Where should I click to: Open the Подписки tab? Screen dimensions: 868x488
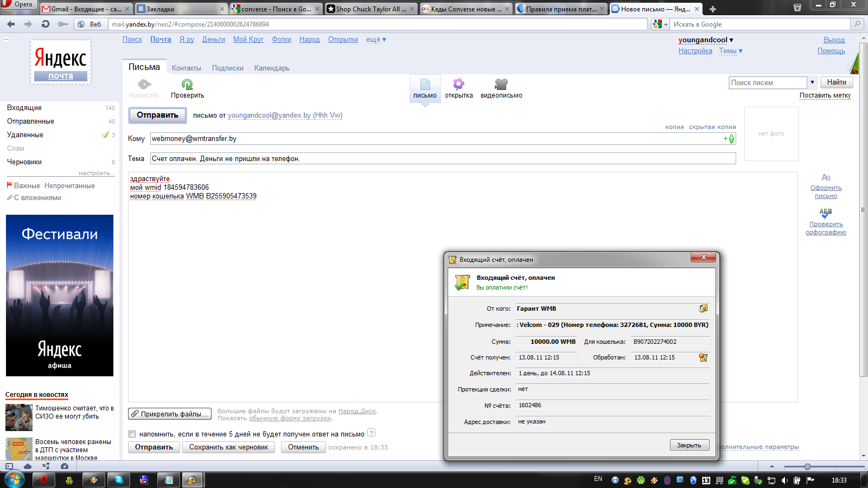228,68
